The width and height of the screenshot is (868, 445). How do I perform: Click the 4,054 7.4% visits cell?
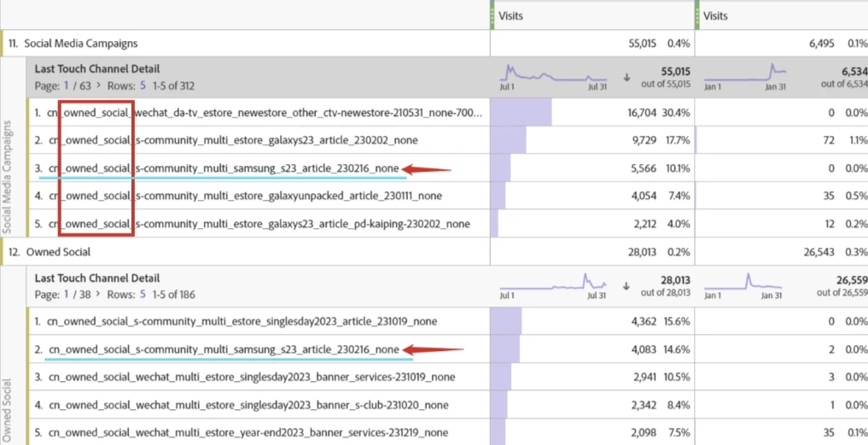pyautogui.click(x=592, y=196)
